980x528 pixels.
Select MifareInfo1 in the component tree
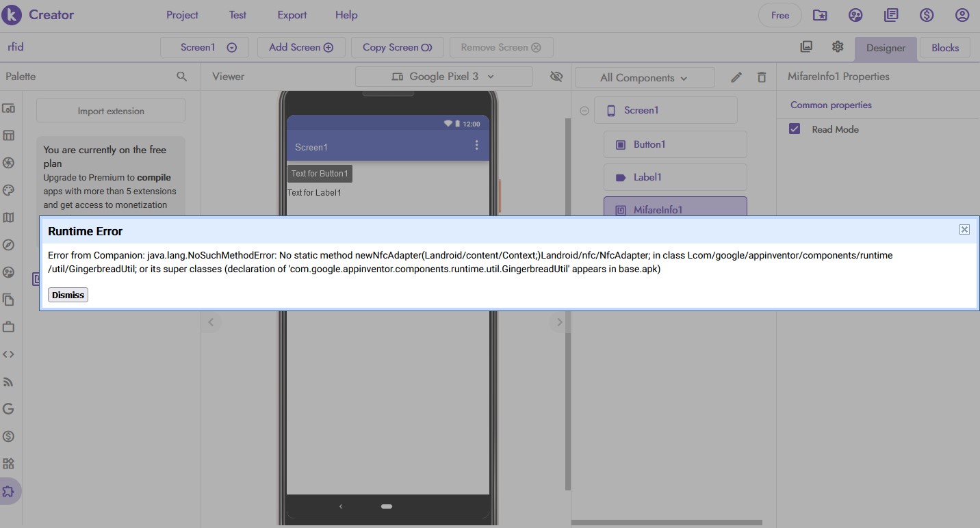[675, 207]
